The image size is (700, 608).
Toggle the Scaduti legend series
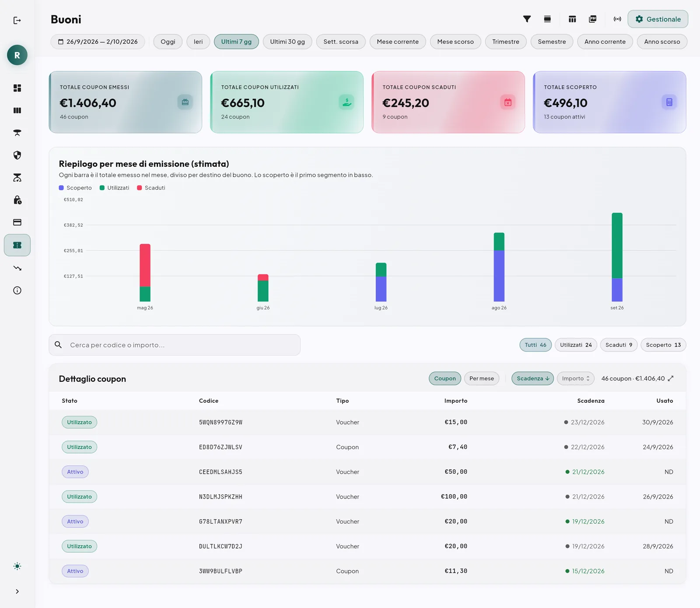coord(151,188)
